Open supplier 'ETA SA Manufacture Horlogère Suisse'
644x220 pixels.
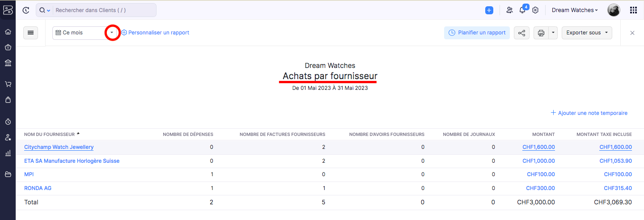pyautogui.click(x=72, y=161)
